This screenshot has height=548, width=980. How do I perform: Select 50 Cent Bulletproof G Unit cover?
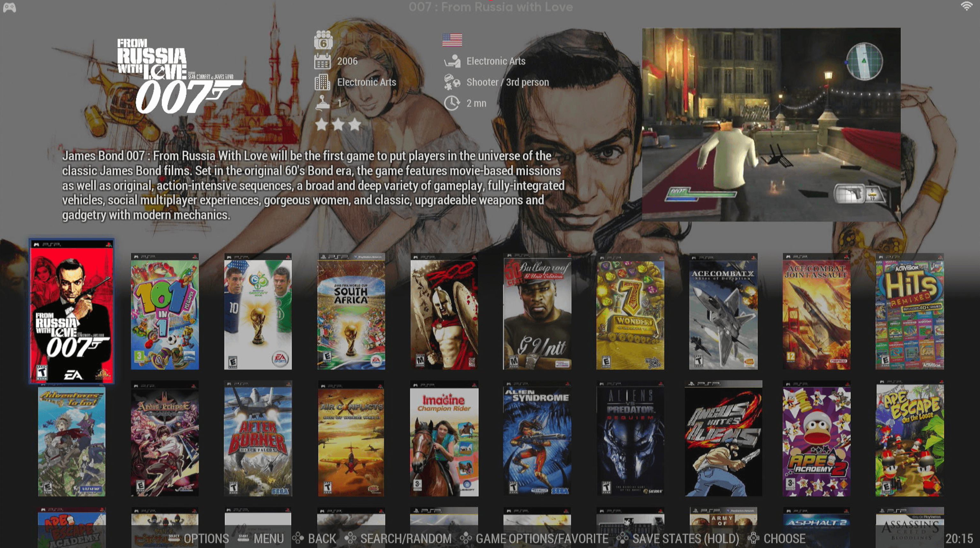(537, 311)
